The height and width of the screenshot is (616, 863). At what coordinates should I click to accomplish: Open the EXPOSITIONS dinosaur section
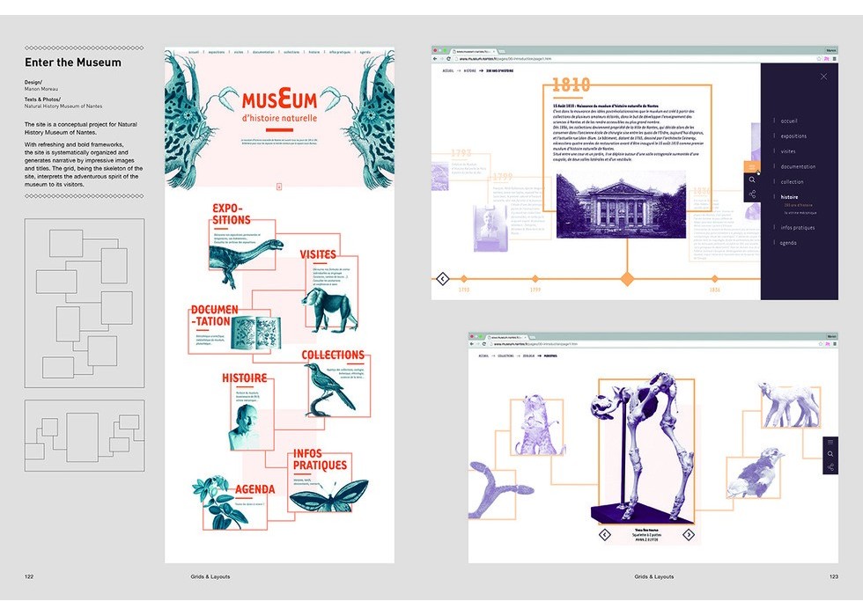231,215
